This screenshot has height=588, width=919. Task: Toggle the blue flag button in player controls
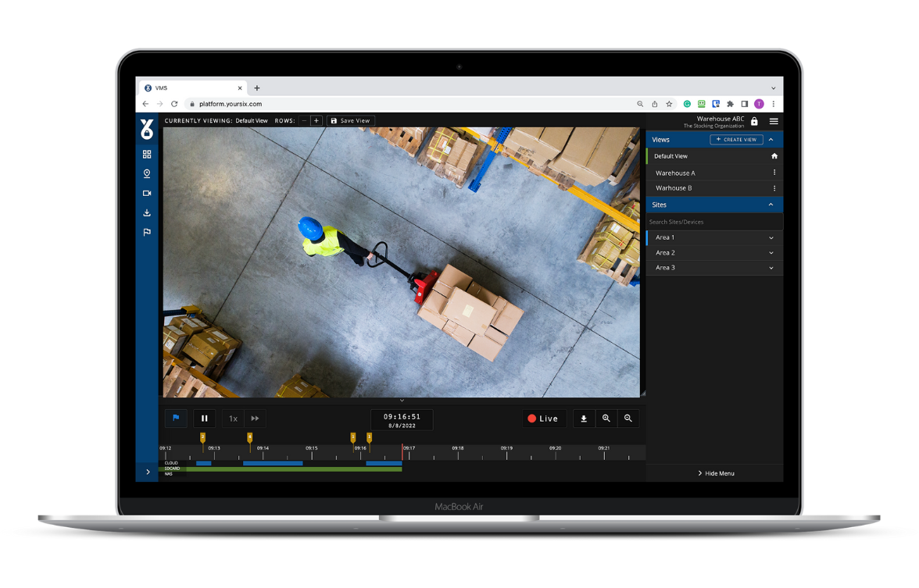(x=176, y=419)
